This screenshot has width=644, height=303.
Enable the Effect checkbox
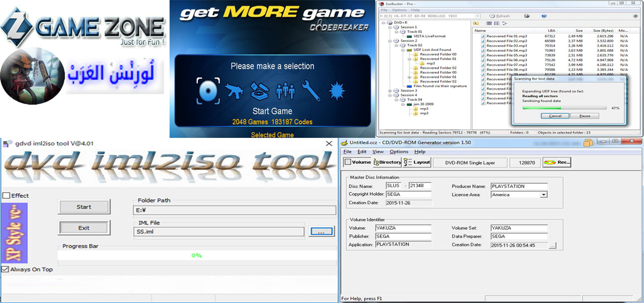point(6,195)
